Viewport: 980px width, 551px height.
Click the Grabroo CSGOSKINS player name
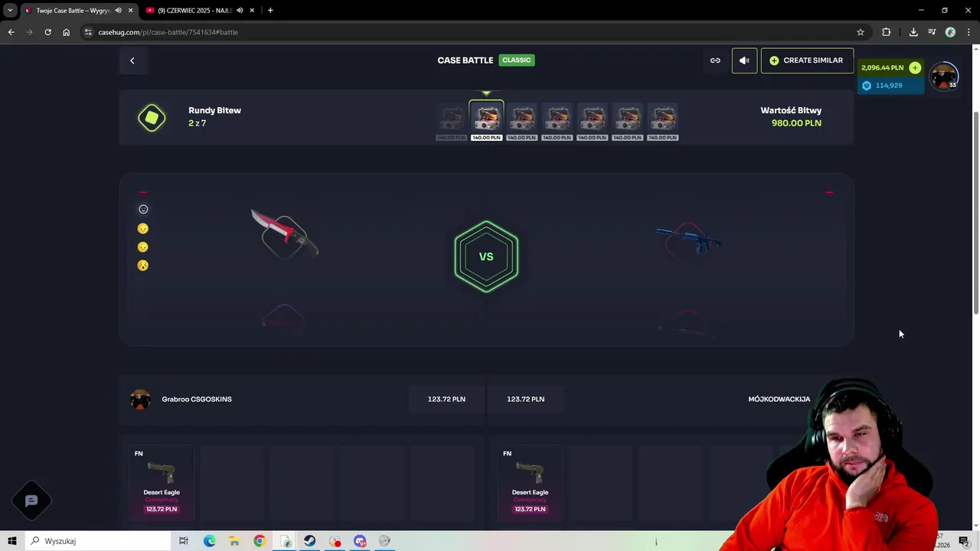(x=197, y=399)
